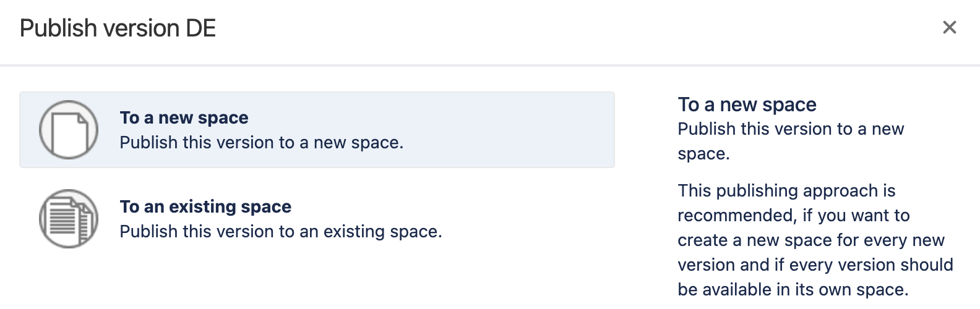
Task: Click the word "space." on the details summary's second line
Action: pyautogui.click(x=703, y=154)
